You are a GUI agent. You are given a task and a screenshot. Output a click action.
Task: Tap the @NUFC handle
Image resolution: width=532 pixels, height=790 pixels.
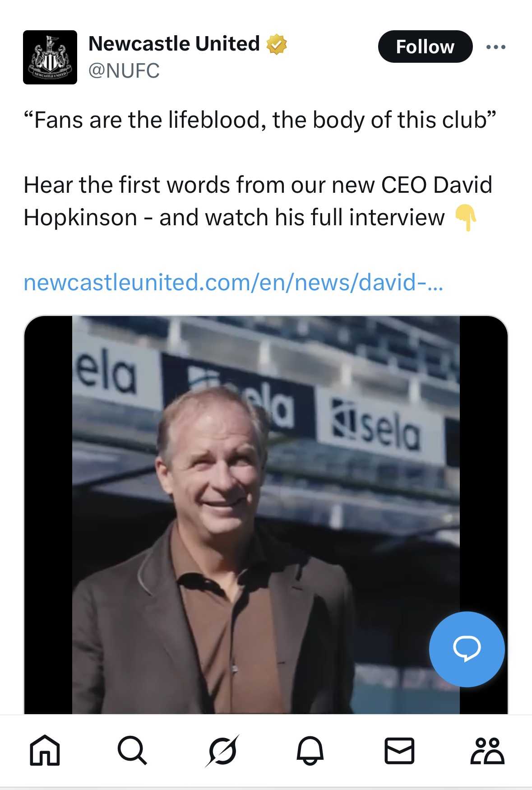tap(124, 71)
